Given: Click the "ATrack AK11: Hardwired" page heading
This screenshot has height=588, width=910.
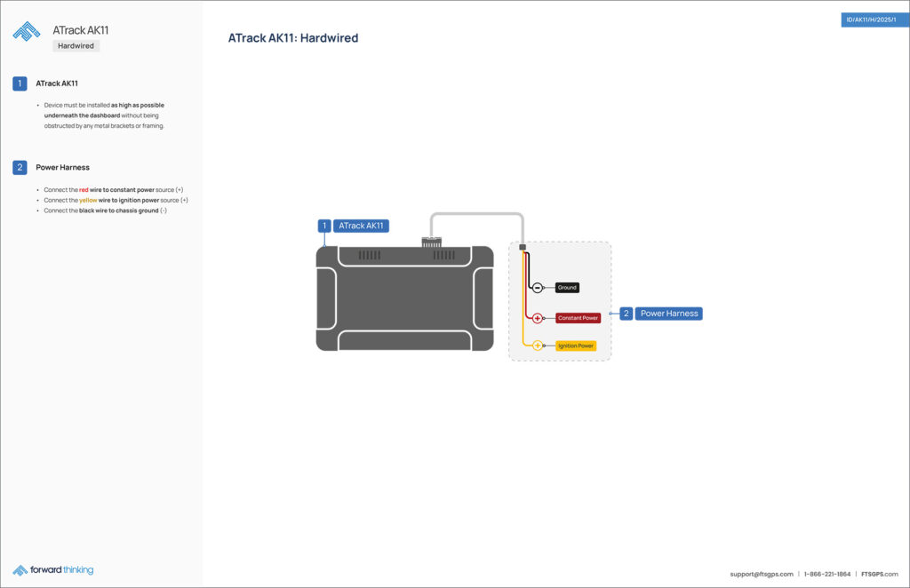Looking at the screenshot, I should (x=293, y=38).
